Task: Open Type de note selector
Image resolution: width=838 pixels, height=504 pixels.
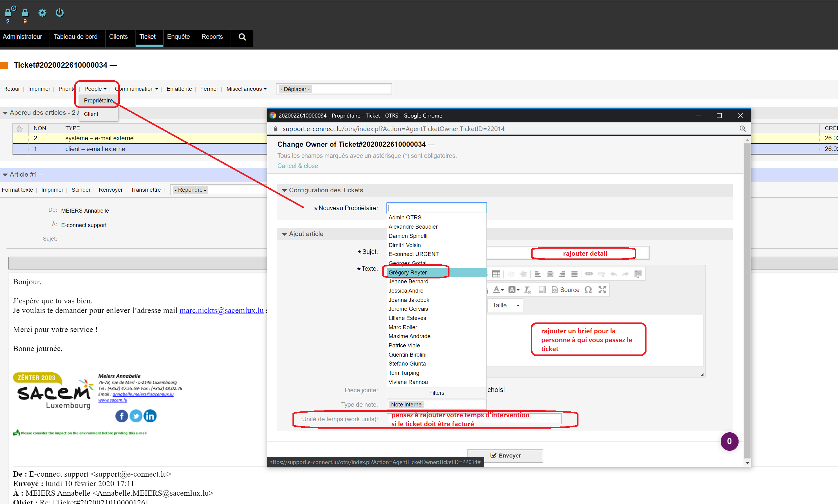Action: [437, 405]
